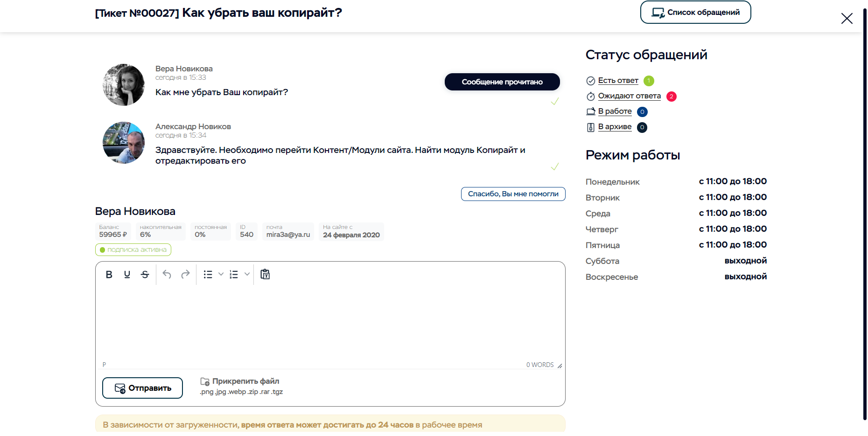Insert a numbered list
Viewport: 868px width, 436px height.
click(234, 275)
